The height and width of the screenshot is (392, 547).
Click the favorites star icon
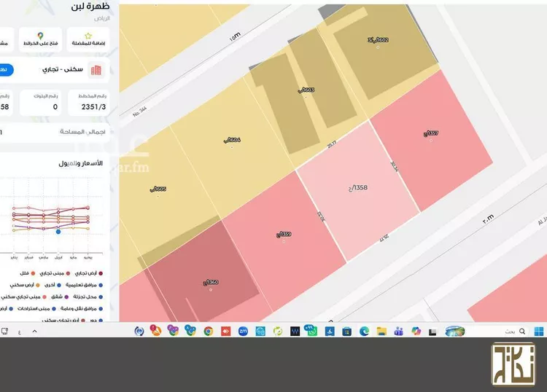88,36
